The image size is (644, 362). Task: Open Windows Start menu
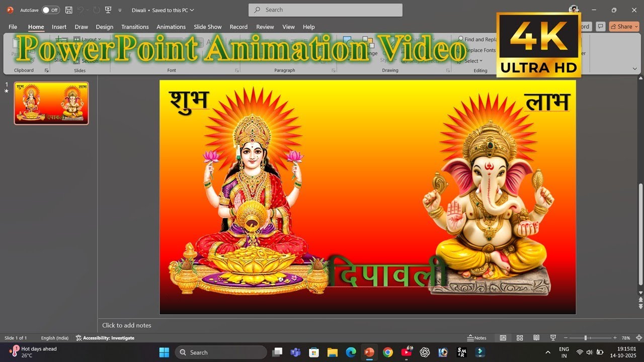tap(164, 352)
